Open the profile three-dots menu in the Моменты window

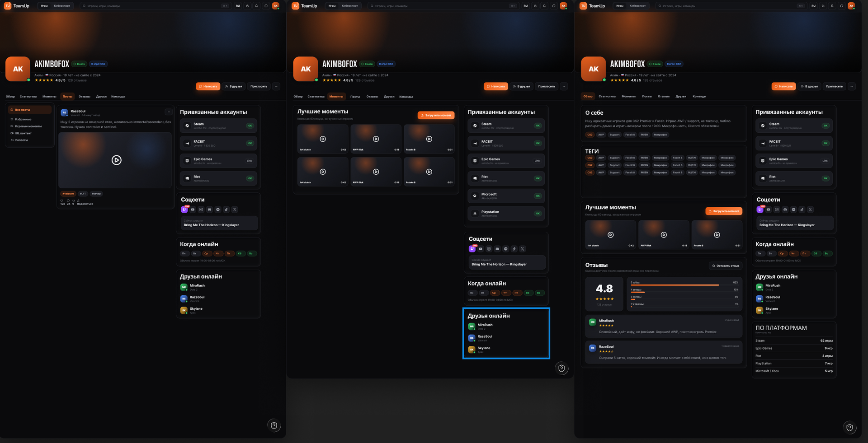point(564,86)
